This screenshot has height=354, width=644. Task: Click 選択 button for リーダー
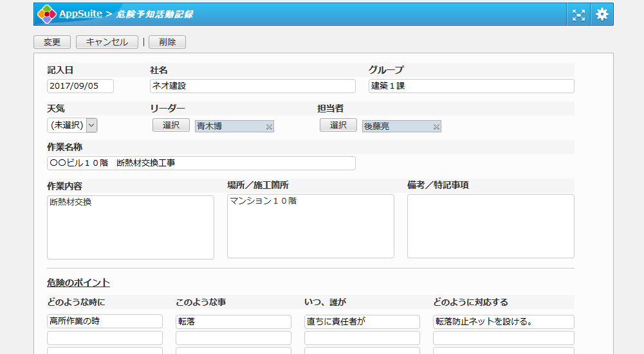(x=171, y=125)
